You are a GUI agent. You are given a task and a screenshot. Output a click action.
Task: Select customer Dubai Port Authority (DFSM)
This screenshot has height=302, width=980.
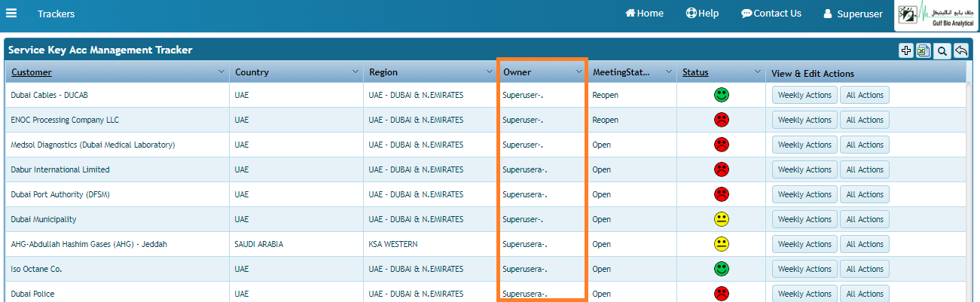[60, 194]
